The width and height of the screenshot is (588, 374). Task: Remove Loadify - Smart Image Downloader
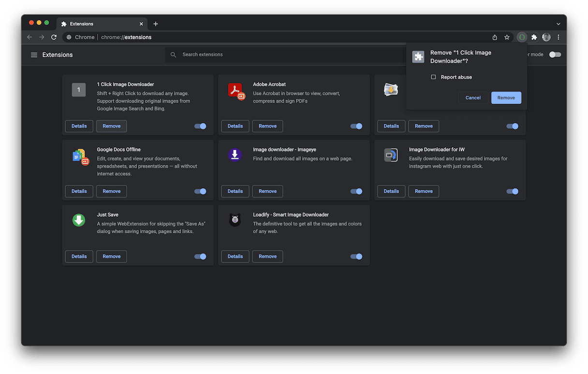tap(268, 257)
